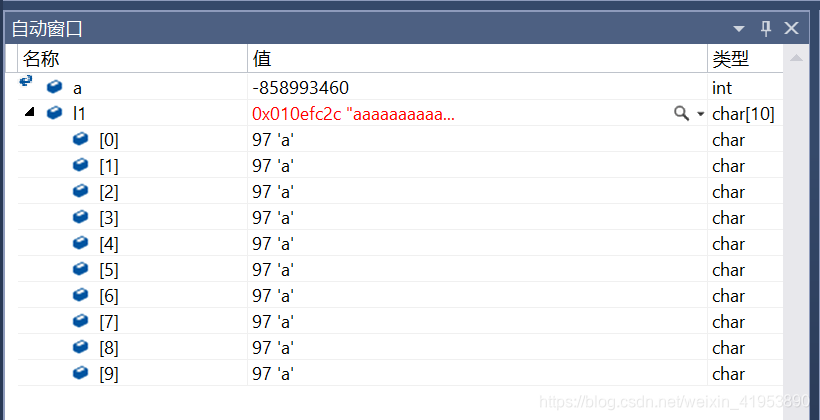Click the cube icon of element [3]
This screenshot has height=420, width=820.
tap(81, 217)
